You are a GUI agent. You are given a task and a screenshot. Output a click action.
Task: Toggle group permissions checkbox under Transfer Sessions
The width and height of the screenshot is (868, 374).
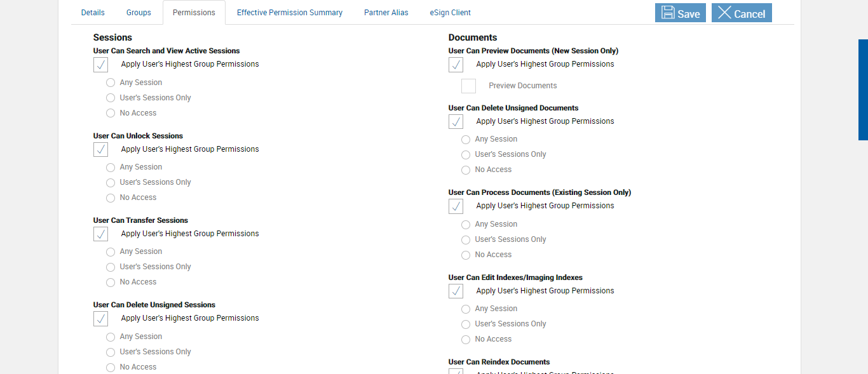(101, 234)
